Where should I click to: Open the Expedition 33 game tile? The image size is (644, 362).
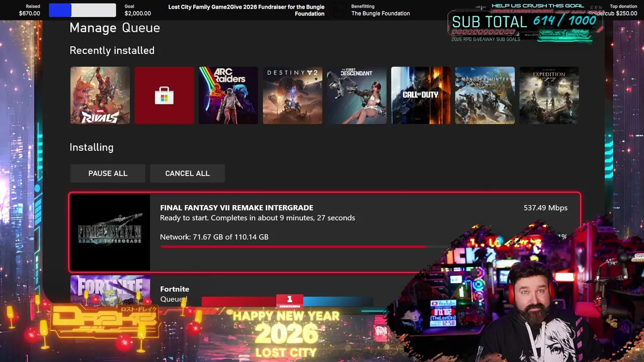(549, 95)
